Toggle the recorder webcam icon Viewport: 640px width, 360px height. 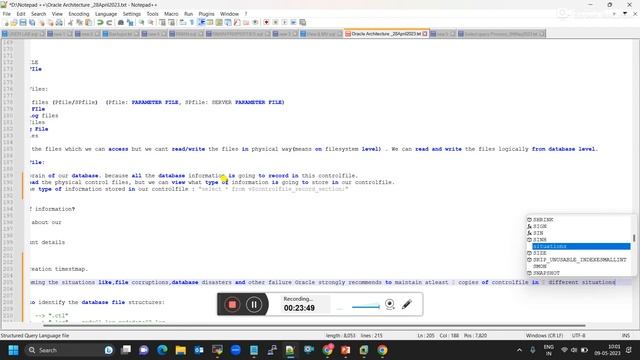click(389, 304)
